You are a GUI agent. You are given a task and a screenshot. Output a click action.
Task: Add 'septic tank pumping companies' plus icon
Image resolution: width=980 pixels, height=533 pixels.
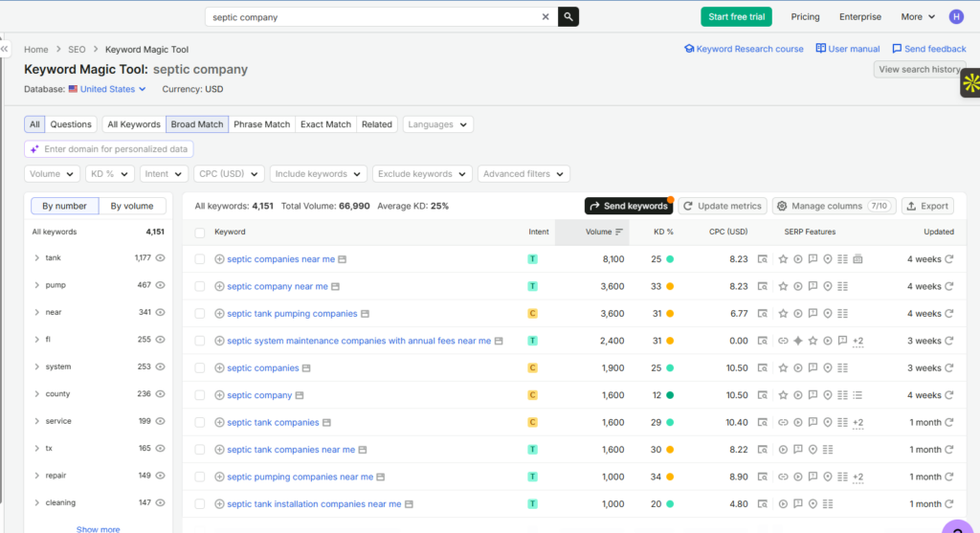219,314
